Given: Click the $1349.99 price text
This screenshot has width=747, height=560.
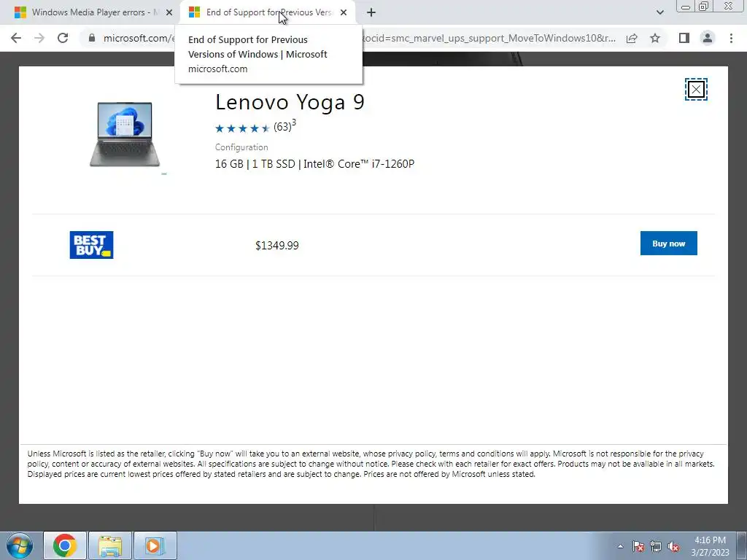Looking at the screenshot, I should (x=276, y=245).
